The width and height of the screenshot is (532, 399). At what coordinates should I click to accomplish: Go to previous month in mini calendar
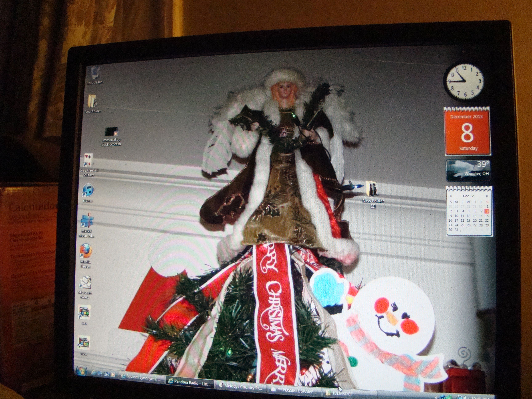(x=450, y=196)
